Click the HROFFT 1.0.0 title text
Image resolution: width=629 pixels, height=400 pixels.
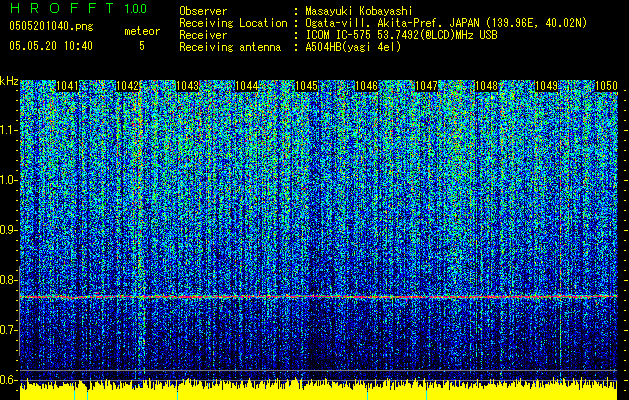click(x=78, y=8)
